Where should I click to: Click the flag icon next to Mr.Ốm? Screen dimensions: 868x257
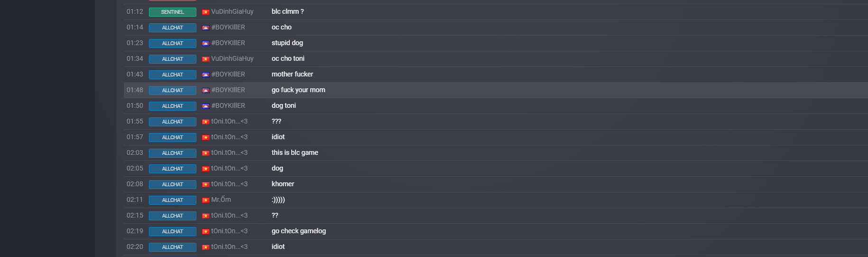click(205, 200)
